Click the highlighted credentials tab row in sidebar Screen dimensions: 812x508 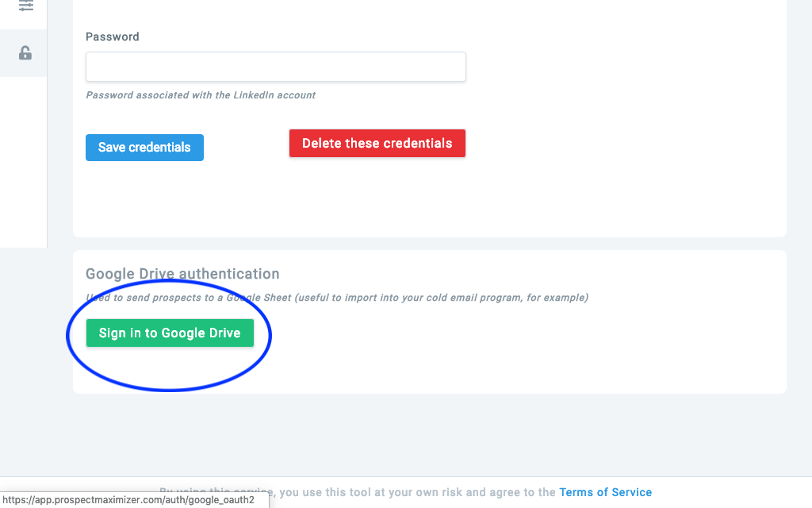(x=23, y=53)
